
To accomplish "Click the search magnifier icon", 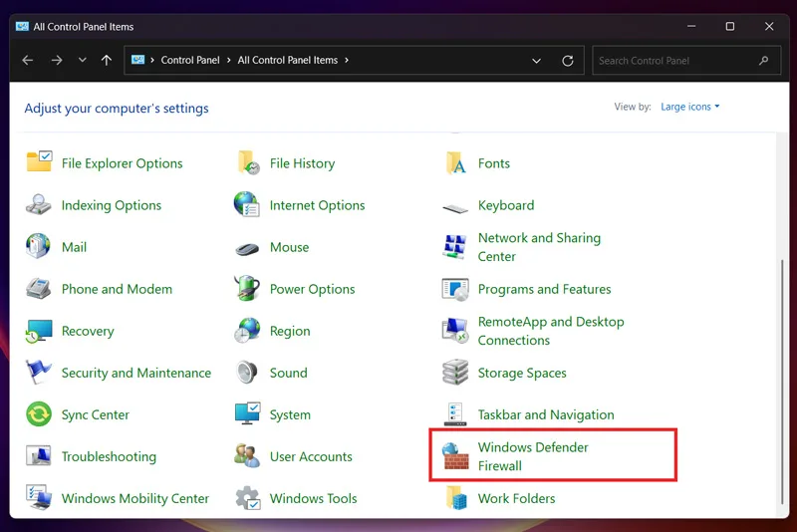I will point(763,61).
